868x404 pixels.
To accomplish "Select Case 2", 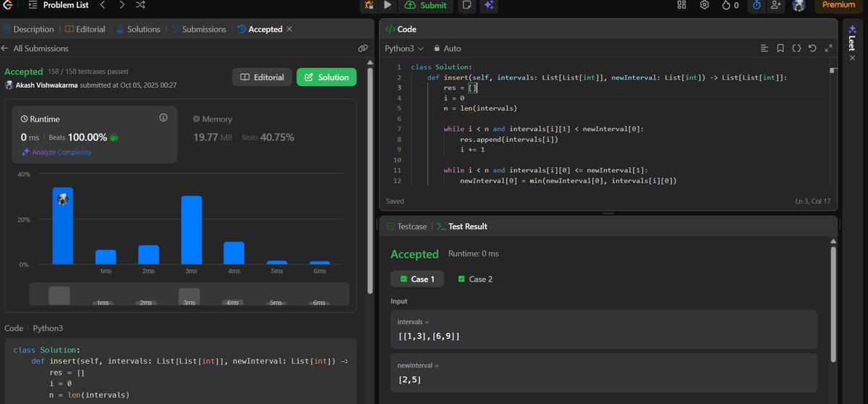I will pyautogui.click(x=475, y=279).
